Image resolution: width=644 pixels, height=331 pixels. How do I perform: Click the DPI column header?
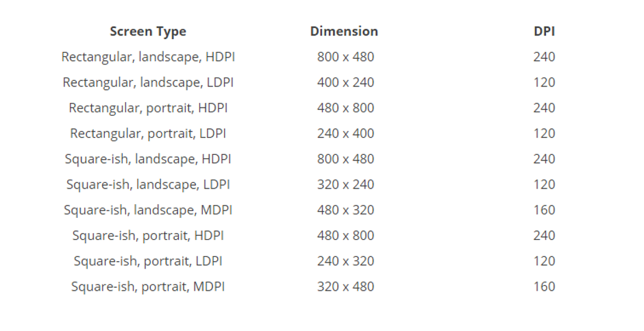click(544, 32)
